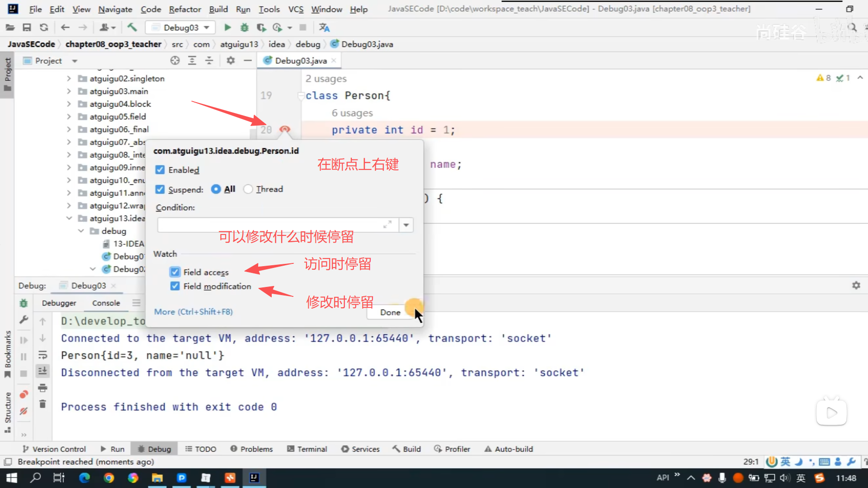Click the Mute Breakpoints icon
868x488 pixels.
[24, 411]
